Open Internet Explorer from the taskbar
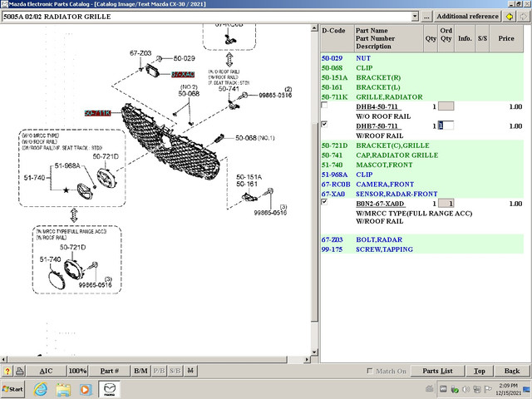Image resolution: width=532 pixels, height=399 pixels. tap(41, 390)
